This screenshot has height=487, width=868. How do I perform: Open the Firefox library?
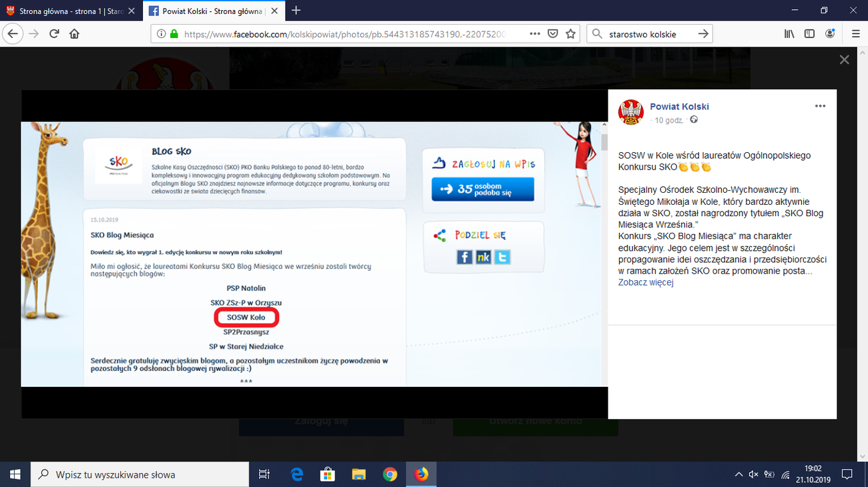(789, 33)
